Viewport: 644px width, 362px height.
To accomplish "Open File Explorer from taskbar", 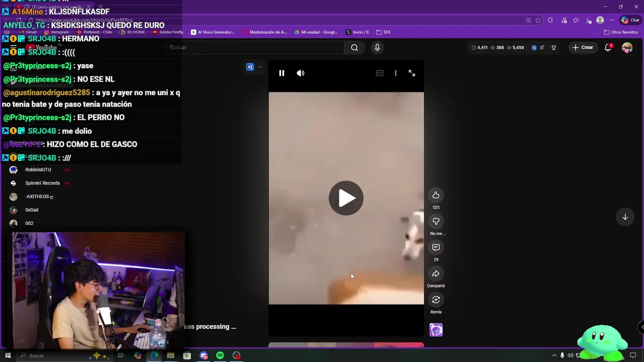I will [171, 355].
